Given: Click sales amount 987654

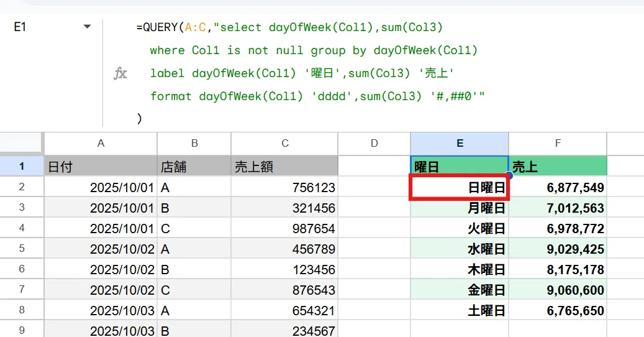Looking at the screenshot, I should tap(284, 228).
